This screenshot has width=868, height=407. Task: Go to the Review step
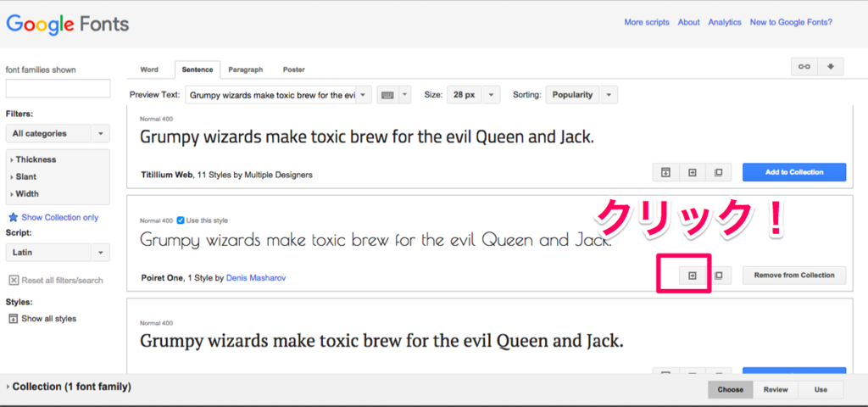coord(776,390)
